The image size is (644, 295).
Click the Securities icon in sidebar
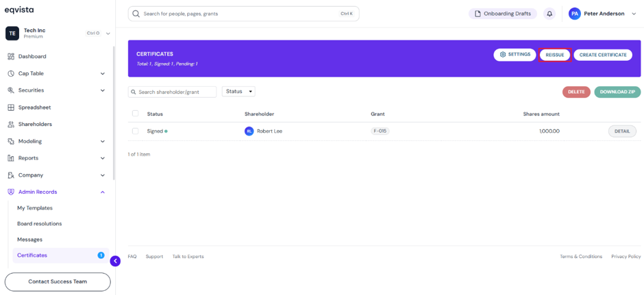pyautogui.click(x=11, y=90)
